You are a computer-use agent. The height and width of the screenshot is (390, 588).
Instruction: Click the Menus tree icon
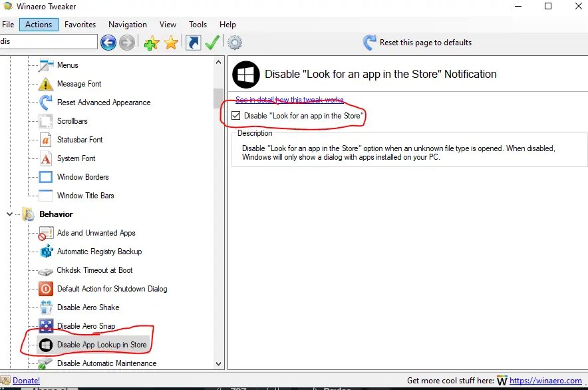tap(46, 65)
